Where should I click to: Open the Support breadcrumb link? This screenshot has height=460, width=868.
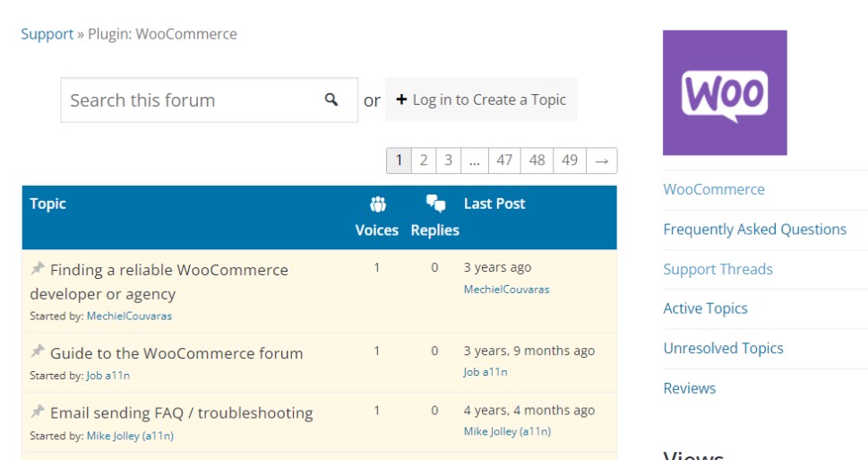tap(47, 34)
